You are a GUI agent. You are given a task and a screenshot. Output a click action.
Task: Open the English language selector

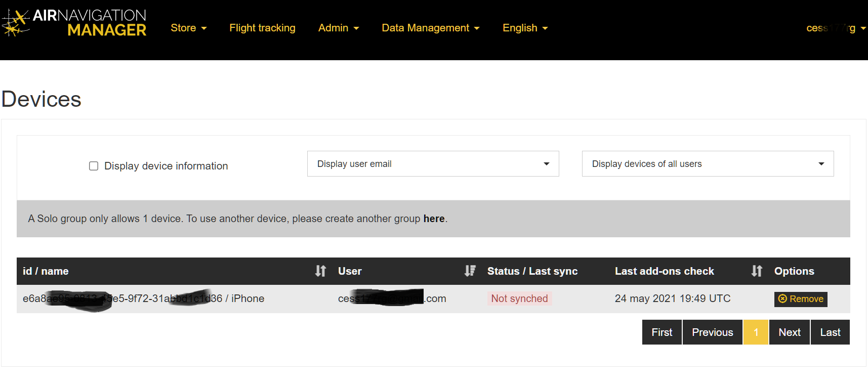[525, 28]
